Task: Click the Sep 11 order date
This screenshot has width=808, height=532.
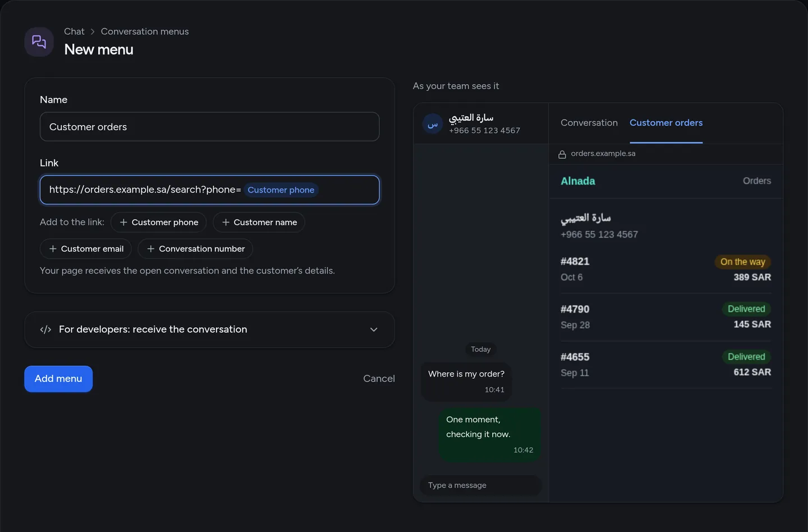Action: [x=575, y=373]
